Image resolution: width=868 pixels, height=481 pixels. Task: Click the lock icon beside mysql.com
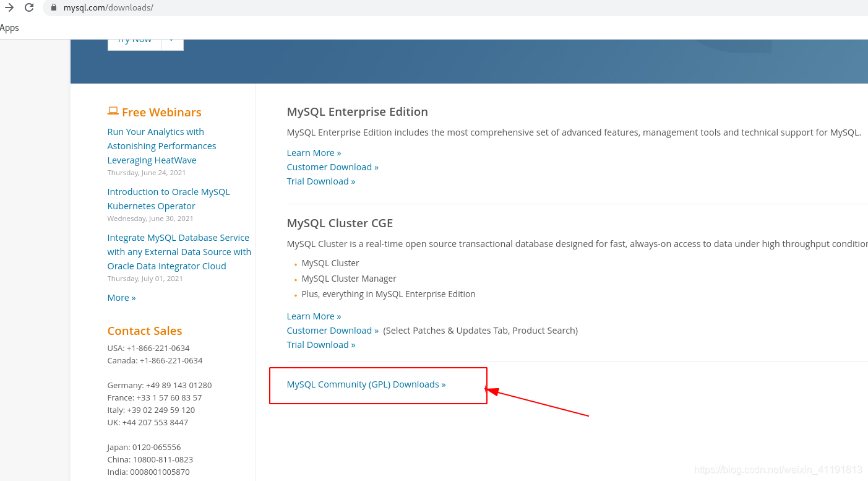click(54, 7)
